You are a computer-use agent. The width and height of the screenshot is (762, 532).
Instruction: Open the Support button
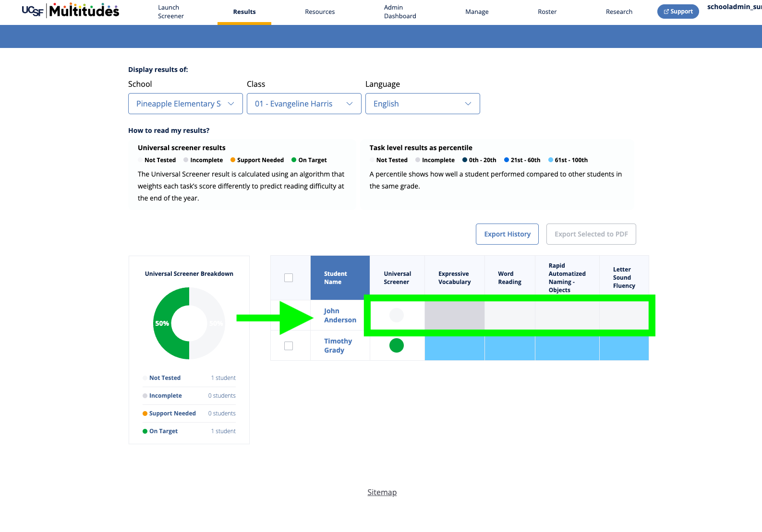(x=678, y=12)
